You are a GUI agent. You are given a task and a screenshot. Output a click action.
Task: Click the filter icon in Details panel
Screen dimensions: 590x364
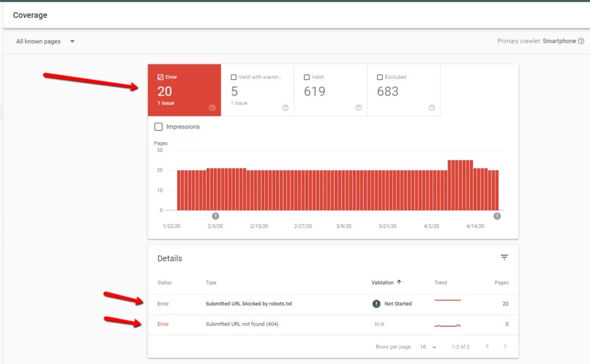click(505, 257)
